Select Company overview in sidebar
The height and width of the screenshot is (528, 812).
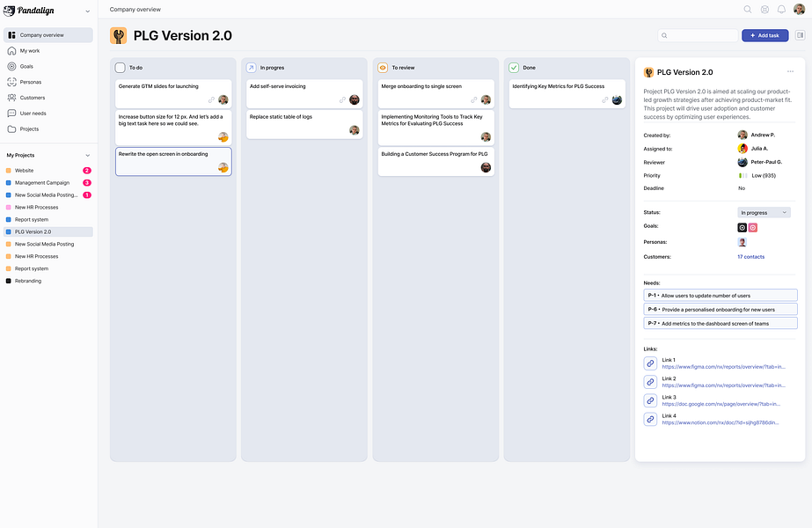[41, 35]
